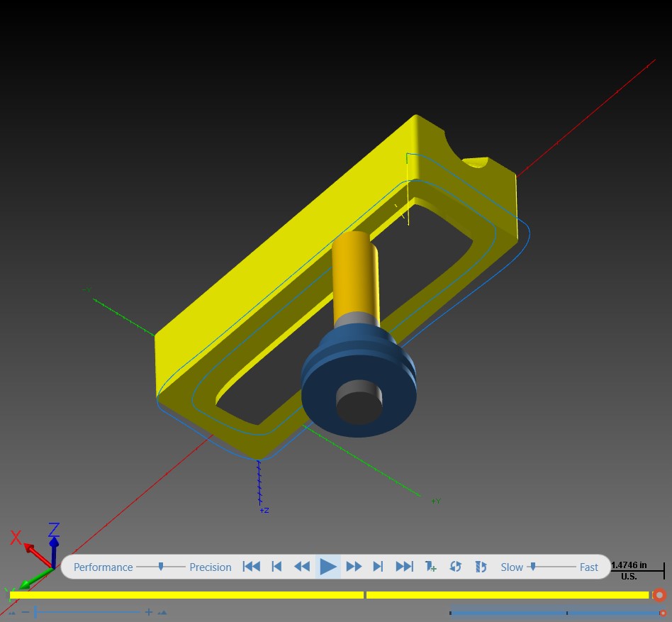Fast forward the simulation playback
Viewport: 672px width, 622px height.
354,567
